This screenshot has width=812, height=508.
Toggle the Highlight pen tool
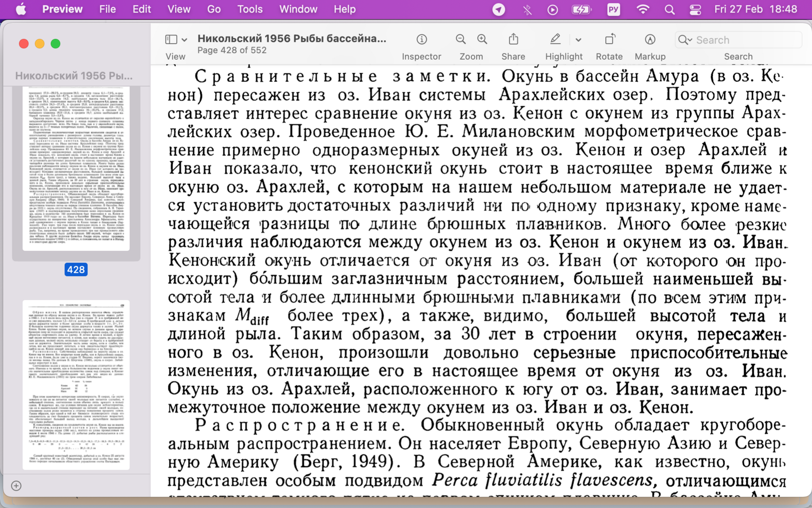tap(555, 40)
